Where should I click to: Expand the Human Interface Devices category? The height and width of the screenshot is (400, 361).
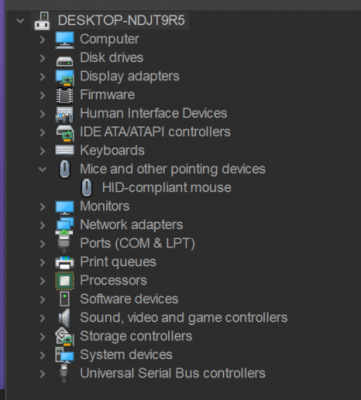(42, 114)
